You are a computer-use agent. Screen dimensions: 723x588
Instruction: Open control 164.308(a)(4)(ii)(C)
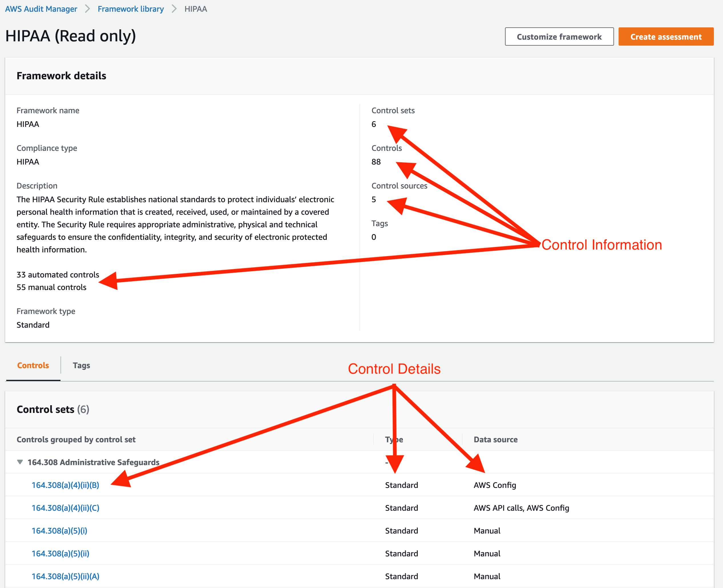point(65,508)
